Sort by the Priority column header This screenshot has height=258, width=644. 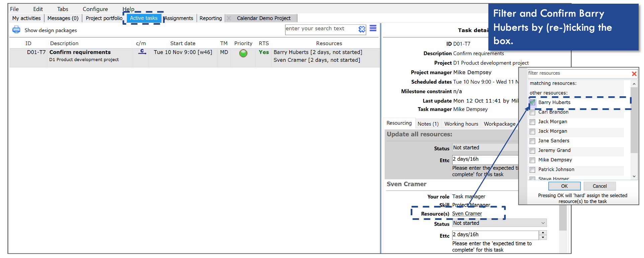(243, 43)
